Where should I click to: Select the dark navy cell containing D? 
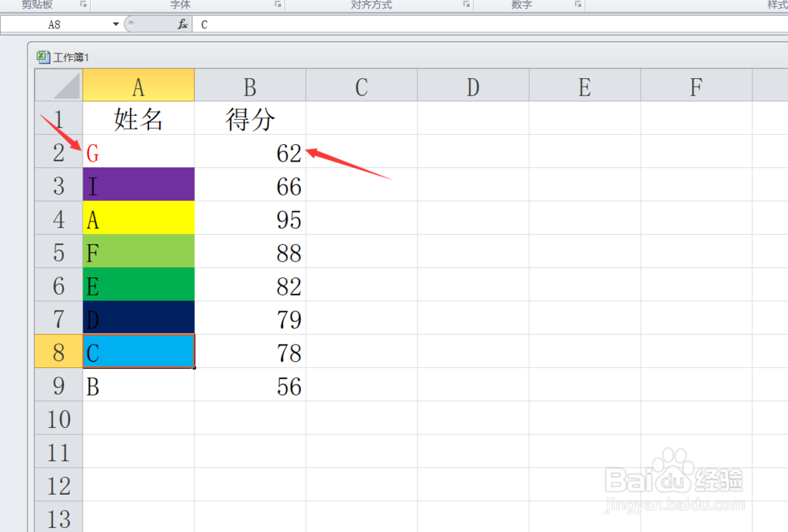139,318
